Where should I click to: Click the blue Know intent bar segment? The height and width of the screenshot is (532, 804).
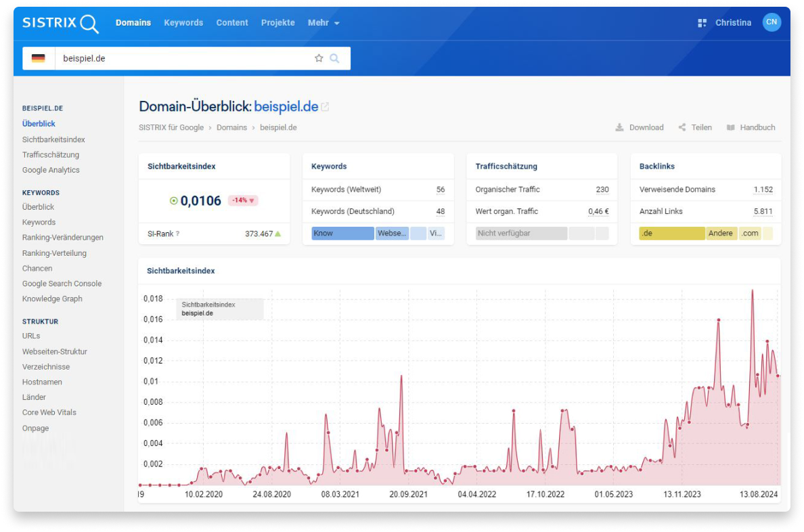point(342,234)
